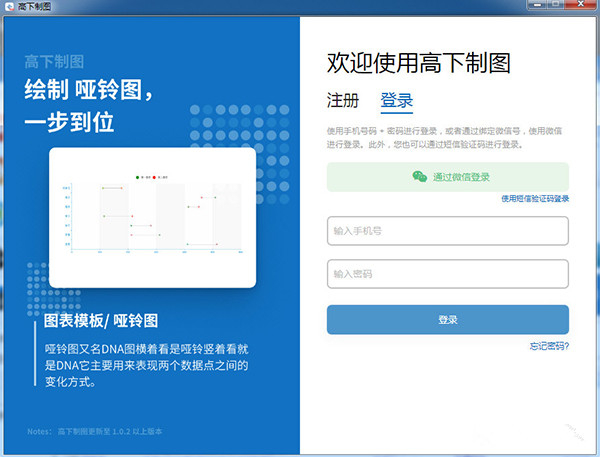600x457 pixels.
Task: Click the WeChat icon in the login button
Action: coord(420,176)
